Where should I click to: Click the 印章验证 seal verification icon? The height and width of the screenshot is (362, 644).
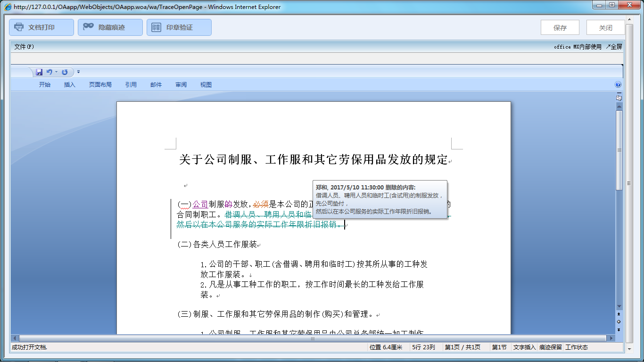point(156,27)
